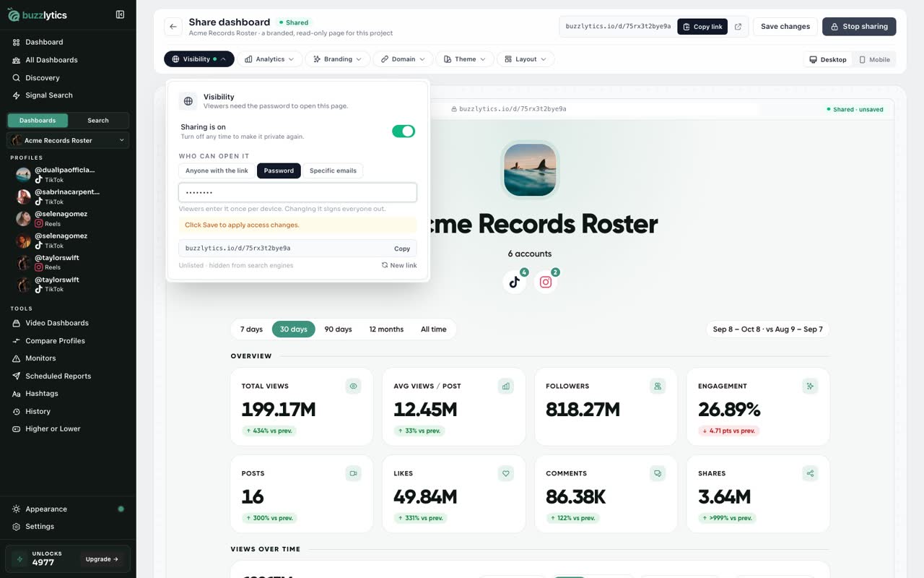Open the date range Sep 8 – Oct 8 picker
This screenshot has height=578, width=924.
[767, 329]
